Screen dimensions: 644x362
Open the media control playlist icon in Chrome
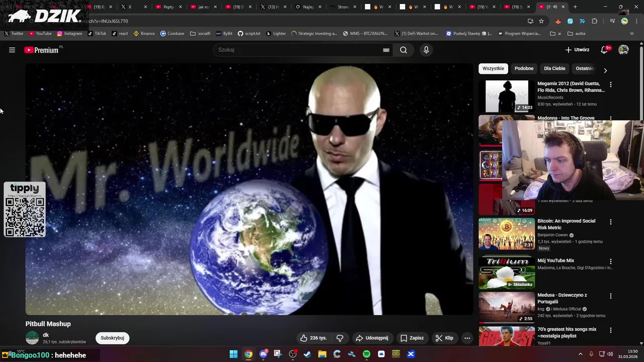(x=612, y=21)
